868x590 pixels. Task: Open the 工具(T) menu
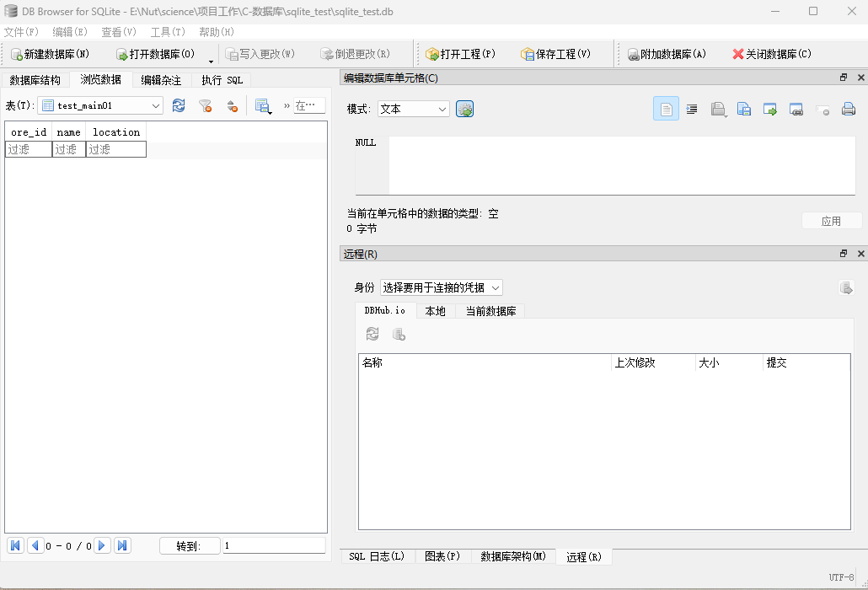(168, 32)
